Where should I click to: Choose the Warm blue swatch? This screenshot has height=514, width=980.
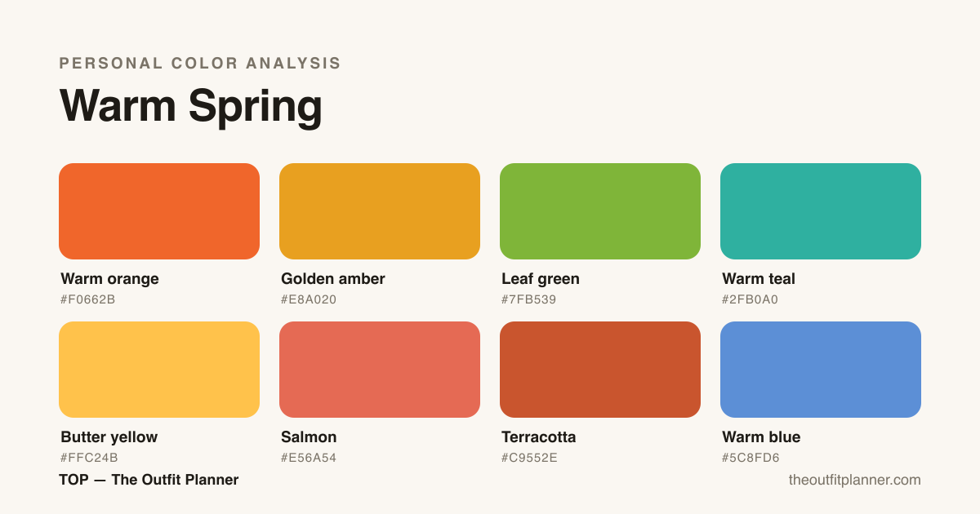pos(821,370)
